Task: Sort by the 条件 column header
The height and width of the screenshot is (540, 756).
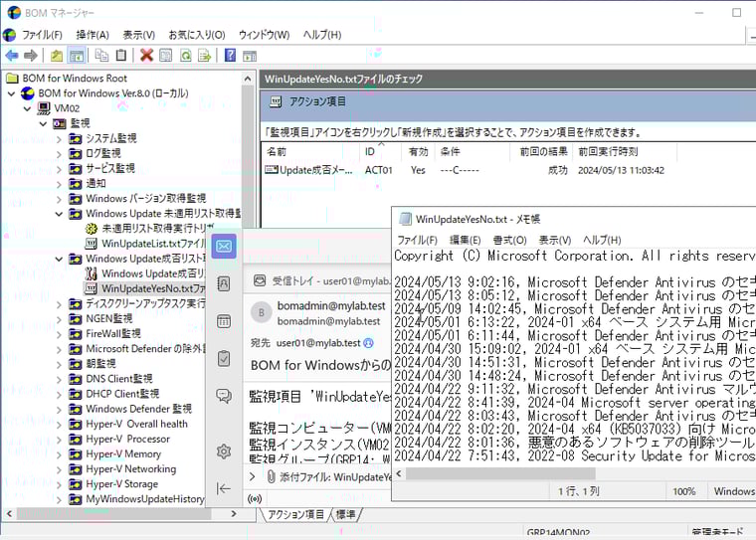Action: pyautogui.click(x=472, y=152)
